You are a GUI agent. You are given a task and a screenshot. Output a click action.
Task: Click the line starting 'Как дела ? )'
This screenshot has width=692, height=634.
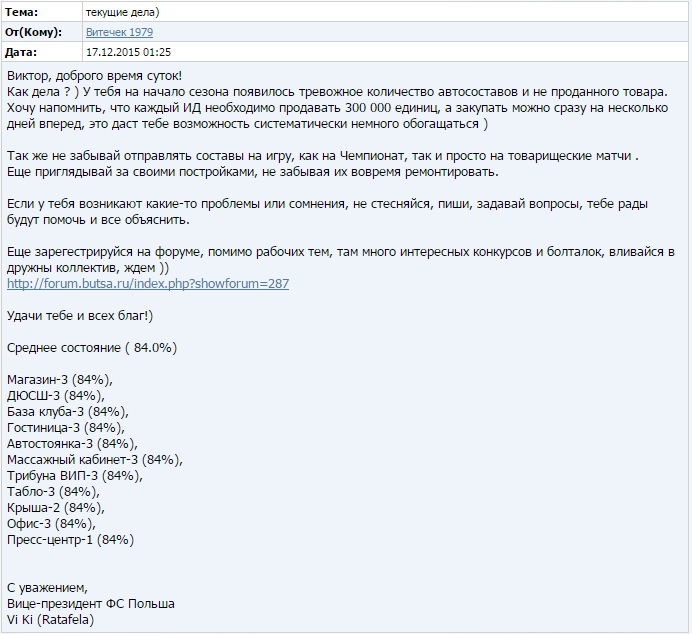(x=337, y=92)
